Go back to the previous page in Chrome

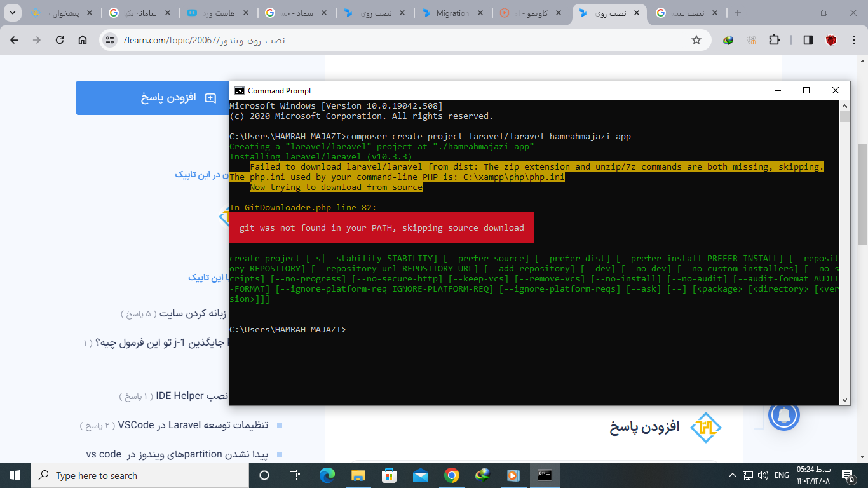click(x=14, y=40)
